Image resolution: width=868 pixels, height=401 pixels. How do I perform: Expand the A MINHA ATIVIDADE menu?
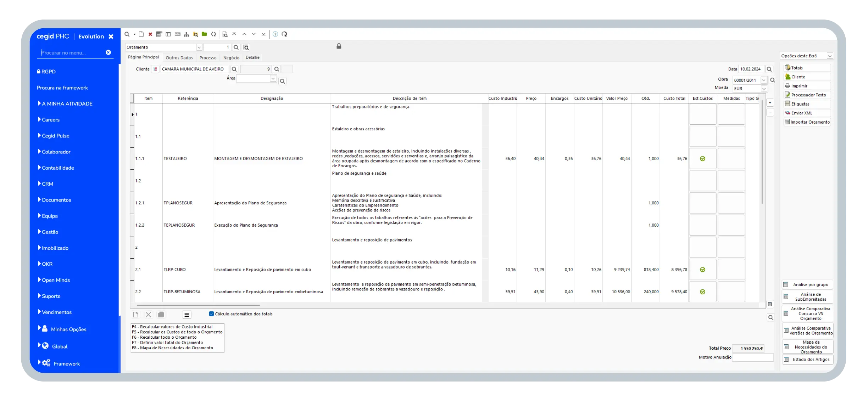click(65, 103)
